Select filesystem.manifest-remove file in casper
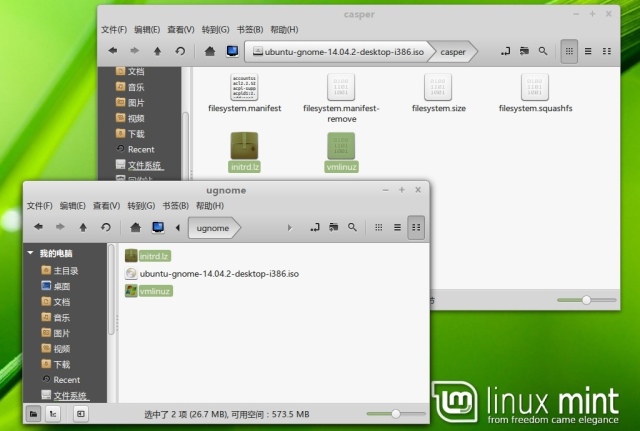The height and width of the screenshot is (431, 640). point(341,98)
